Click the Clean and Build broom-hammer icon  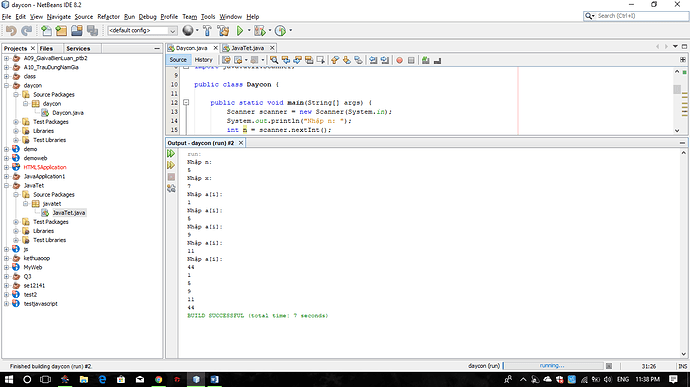(x=223, y=30)
